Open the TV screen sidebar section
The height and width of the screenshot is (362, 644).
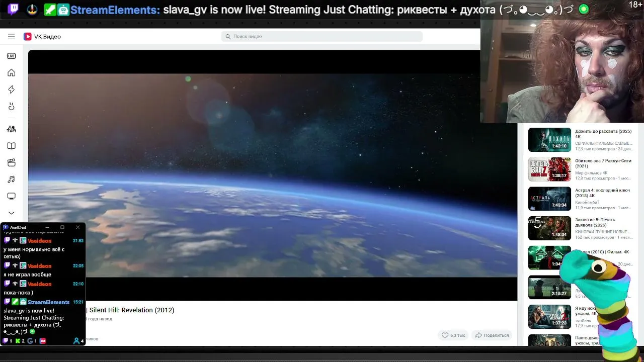(11, 196)
